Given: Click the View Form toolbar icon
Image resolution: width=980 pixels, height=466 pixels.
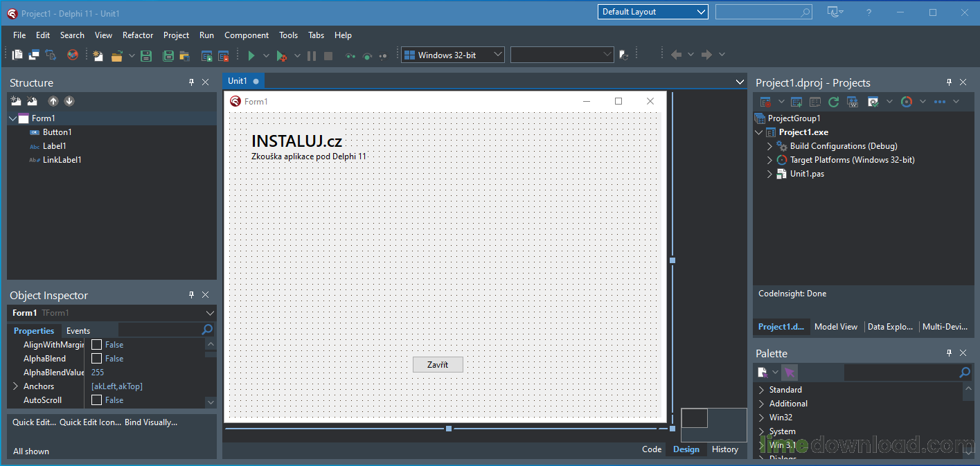Looking at the screenshot, I should (x=34, y=55).
